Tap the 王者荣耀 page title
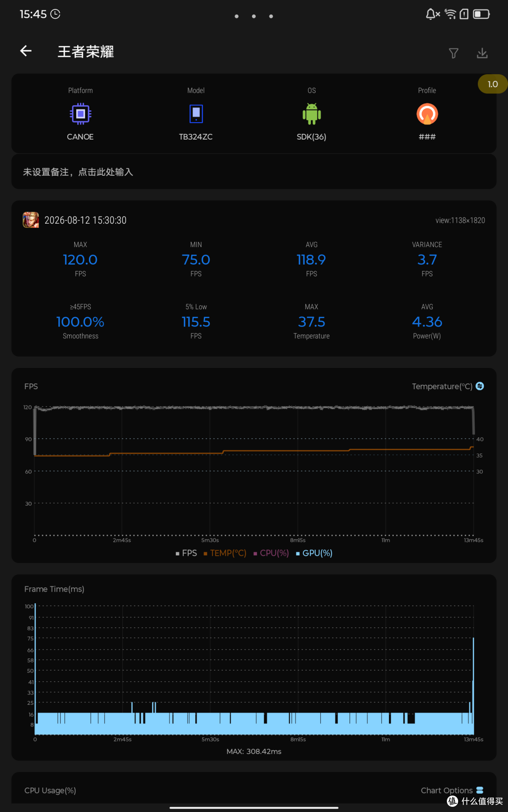The width and height of the screenshot is (508, 812). point(86,52)
